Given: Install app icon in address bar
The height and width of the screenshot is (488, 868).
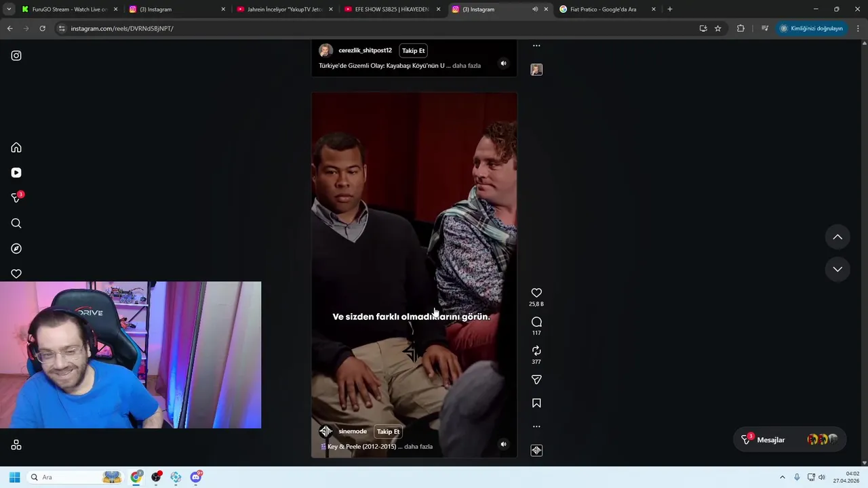Looking at the screenshot, I should click(703, 28).
